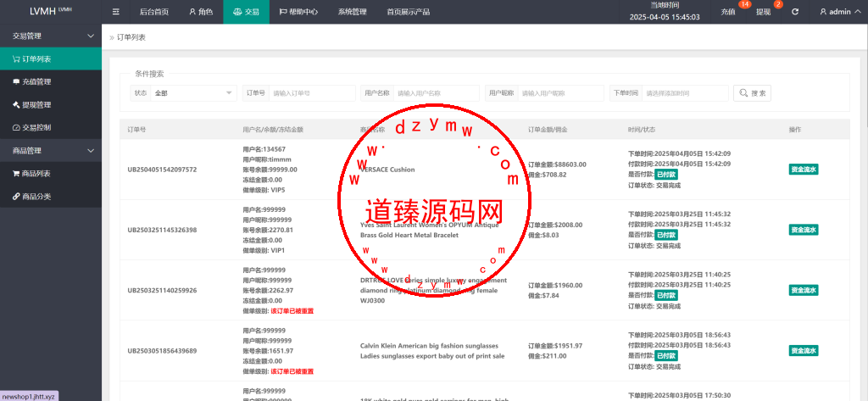Click 已付款 badge for order UB2503051856439689
This screenshot has width=868, height=401.
point(666,355)
